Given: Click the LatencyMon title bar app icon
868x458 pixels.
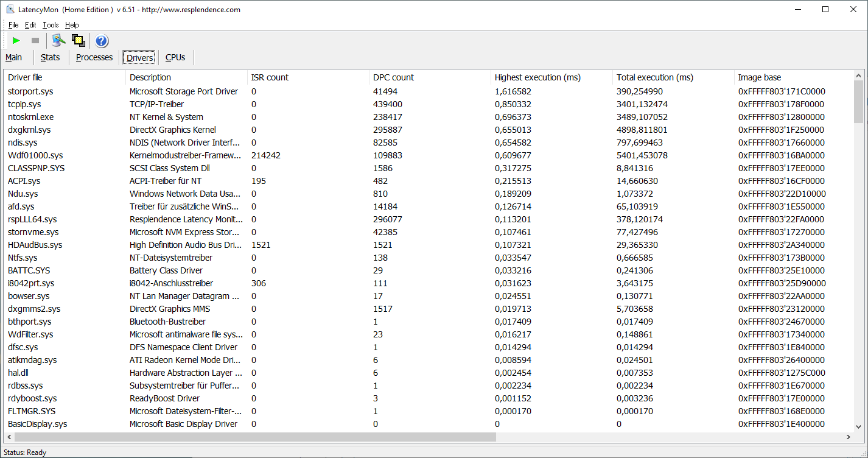Looking at the screenshot, I should pos(10,9).
